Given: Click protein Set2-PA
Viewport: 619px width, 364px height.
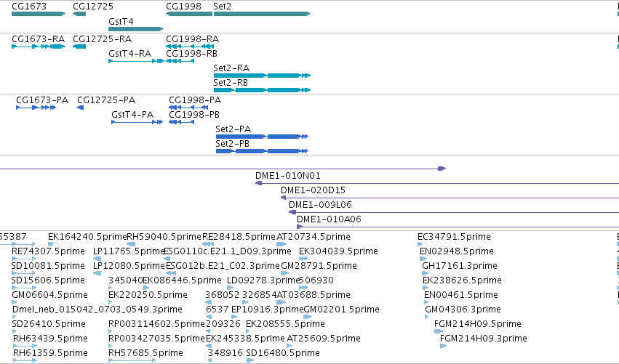Looking at the screenshot, I should 262,137.
